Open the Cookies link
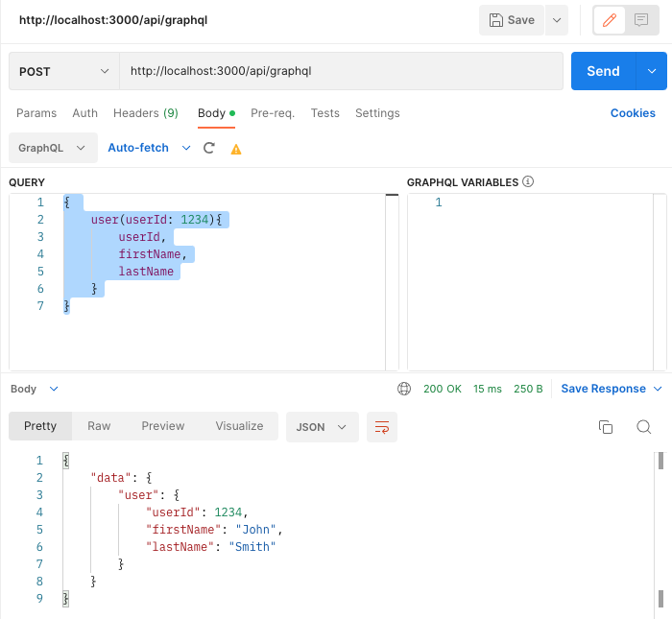The image size is (672, 619). (x=633, y=113)
